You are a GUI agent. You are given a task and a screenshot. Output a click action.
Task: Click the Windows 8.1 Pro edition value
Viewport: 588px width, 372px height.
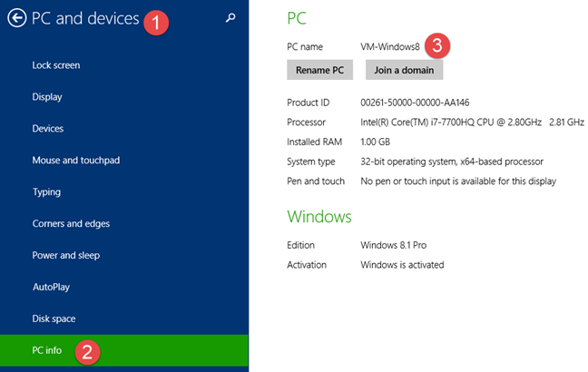[x=394, y=245]
